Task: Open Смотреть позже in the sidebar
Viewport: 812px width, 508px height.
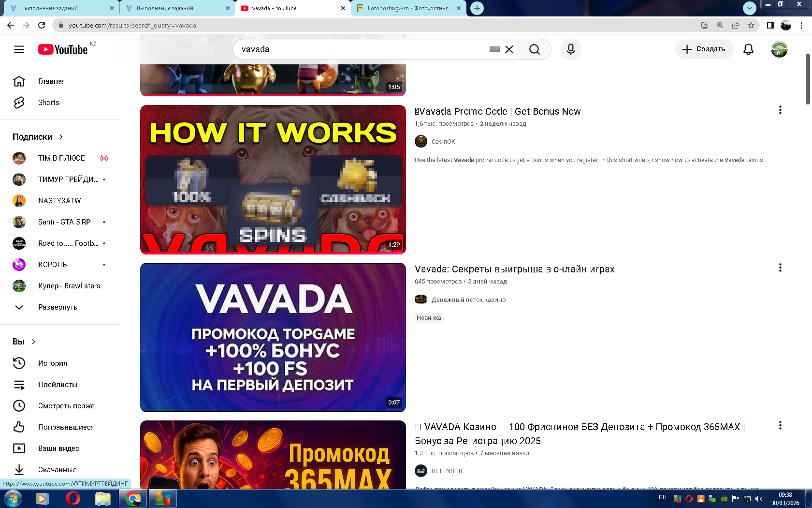Action: 59,406
